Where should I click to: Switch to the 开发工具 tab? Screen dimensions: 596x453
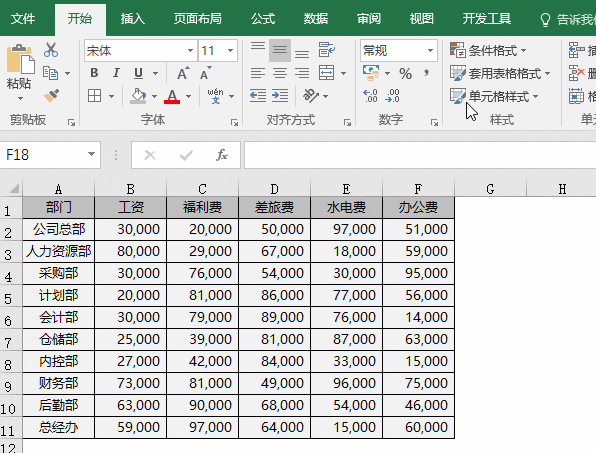pyautogui.click(x=486, y=19)
